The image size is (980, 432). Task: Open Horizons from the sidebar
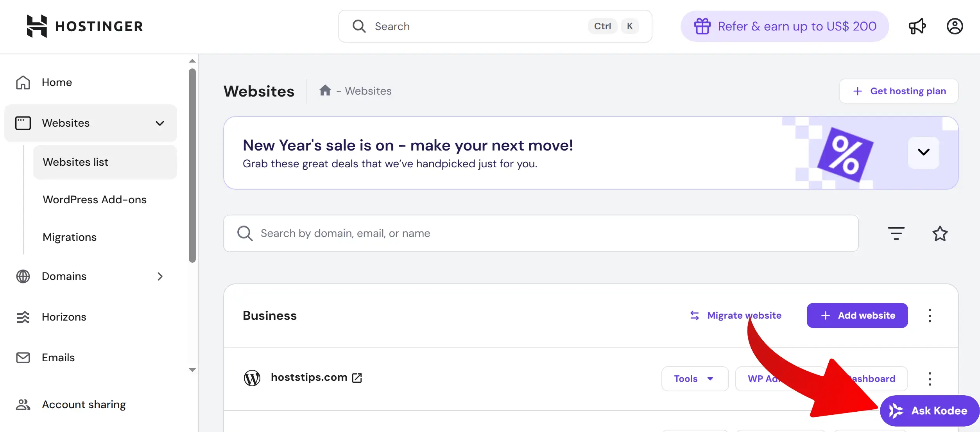pos(64,317)
